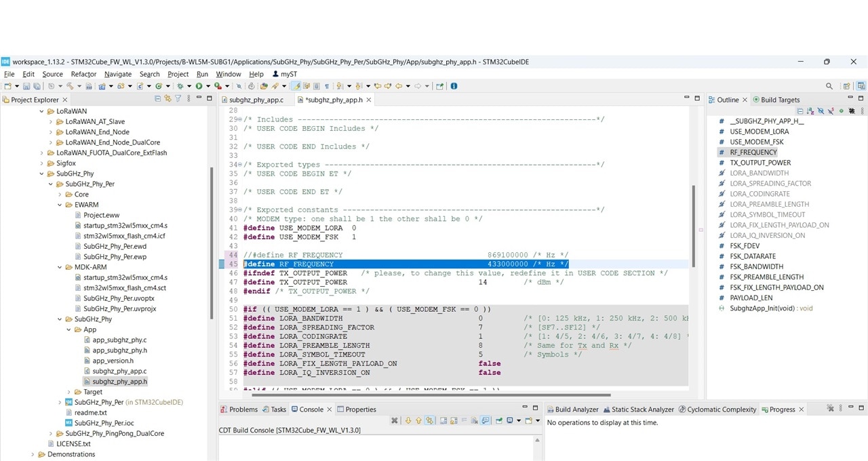Expand the Core folder
868x461 pixels.
coord(59,195)
